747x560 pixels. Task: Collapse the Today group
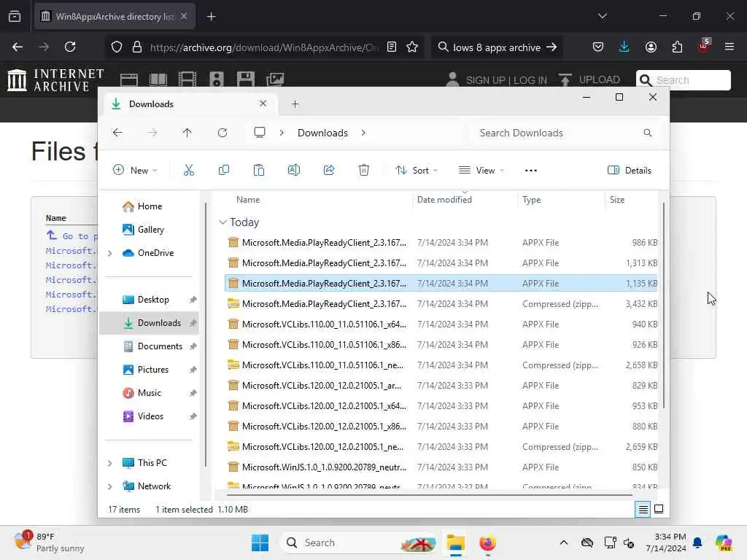click(x=222, y=222)
